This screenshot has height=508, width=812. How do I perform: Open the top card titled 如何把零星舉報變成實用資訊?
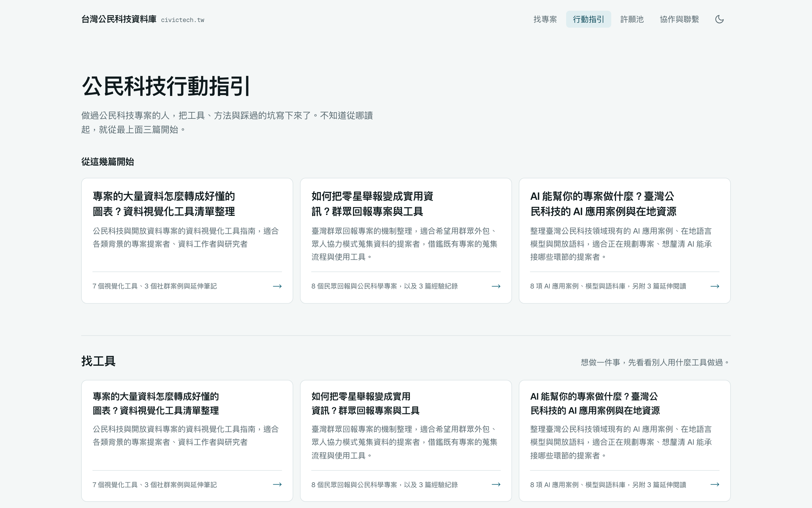click(x=372, y=203)
